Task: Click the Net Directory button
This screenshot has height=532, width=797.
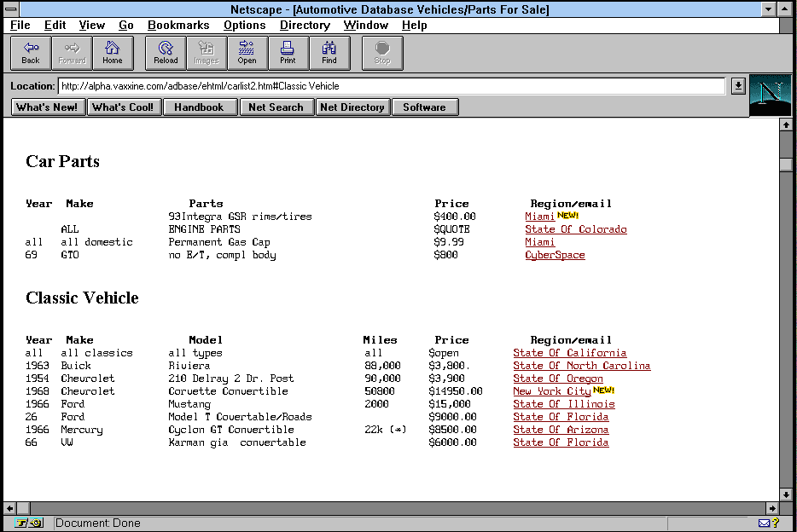Action: coord(352,107)
